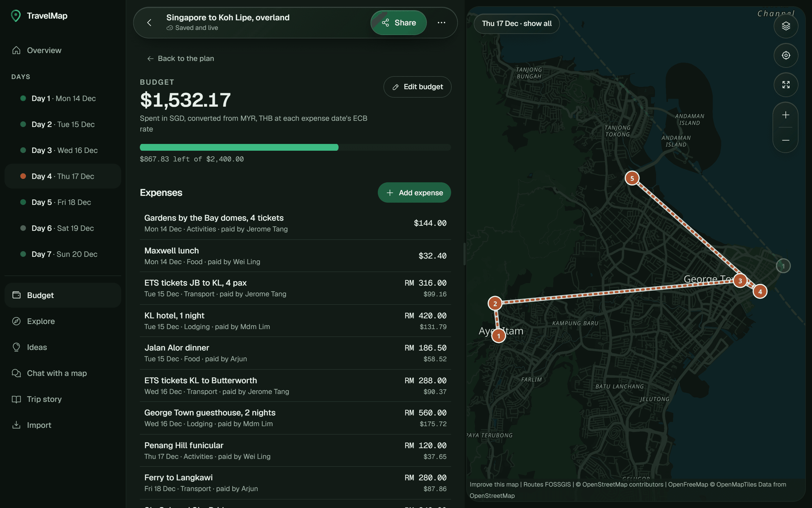Open the Ideas section
This screenshot has height=508, width=812.
(63, 347)
